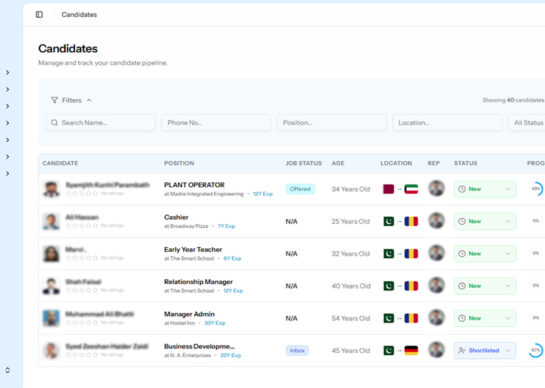Click the Pakistan flag in Cashier row
The width and height of the screenshot is (545, 388).
tap(389, 221)
